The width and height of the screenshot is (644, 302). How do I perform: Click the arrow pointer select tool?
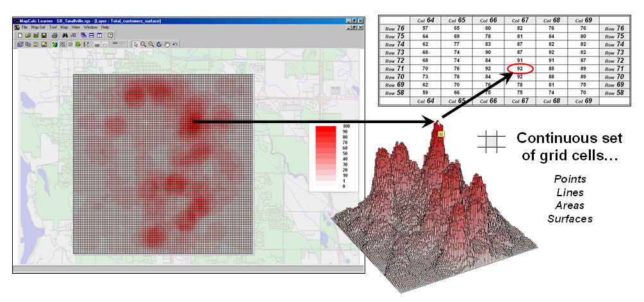[x=136, y=44]
